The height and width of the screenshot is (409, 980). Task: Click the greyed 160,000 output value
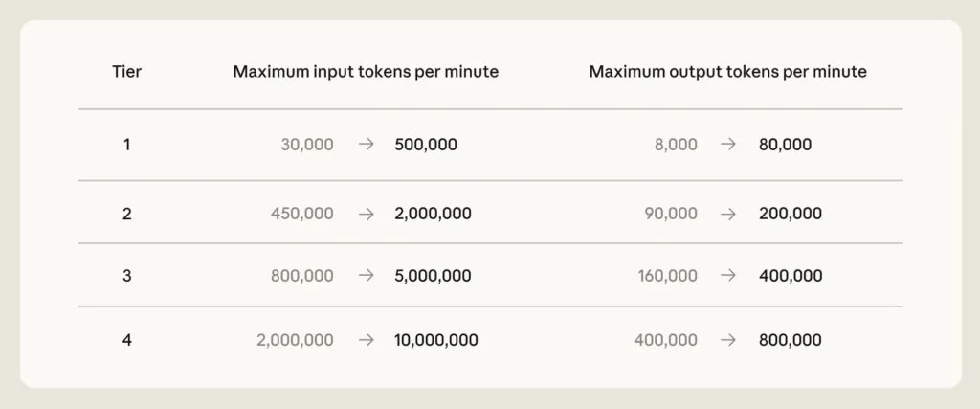click(667, 276)
